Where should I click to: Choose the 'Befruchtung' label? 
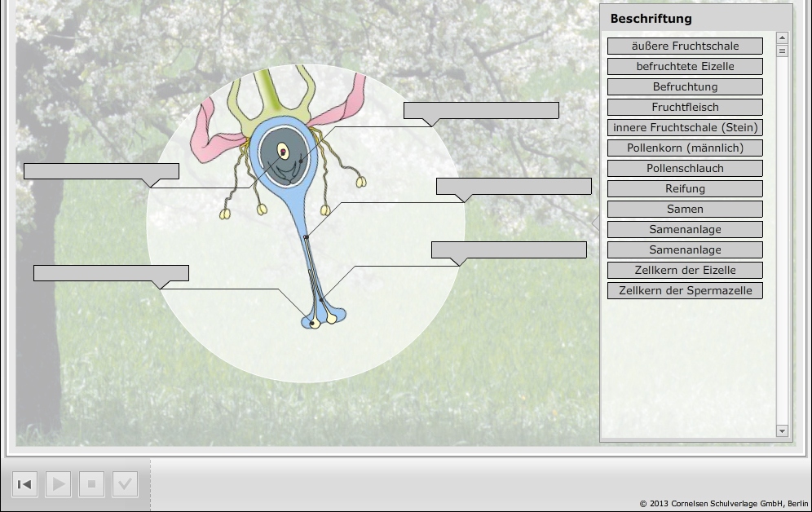(x=685, y=86)
